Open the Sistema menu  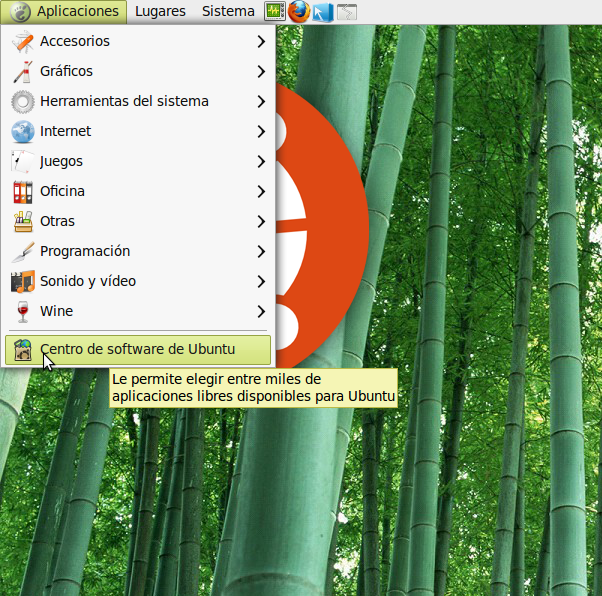pyautogui.click(x=228, y=12)
